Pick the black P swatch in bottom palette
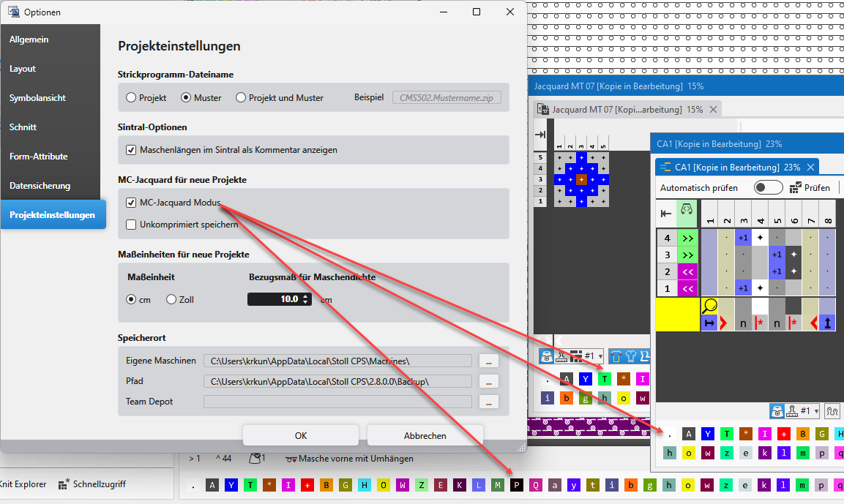844x504 pixels. (x=515, y=484)
